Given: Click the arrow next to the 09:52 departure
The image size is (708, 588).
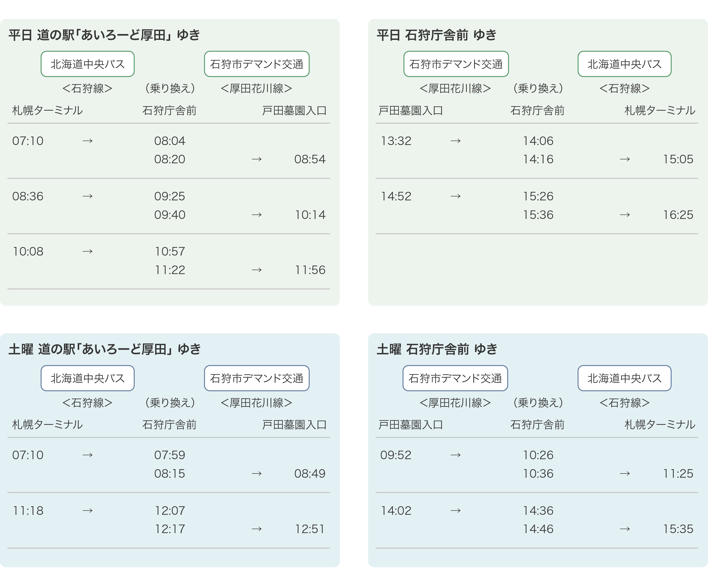Looking at the screenshot, I should pyautogui.click(x=456, y=455).
